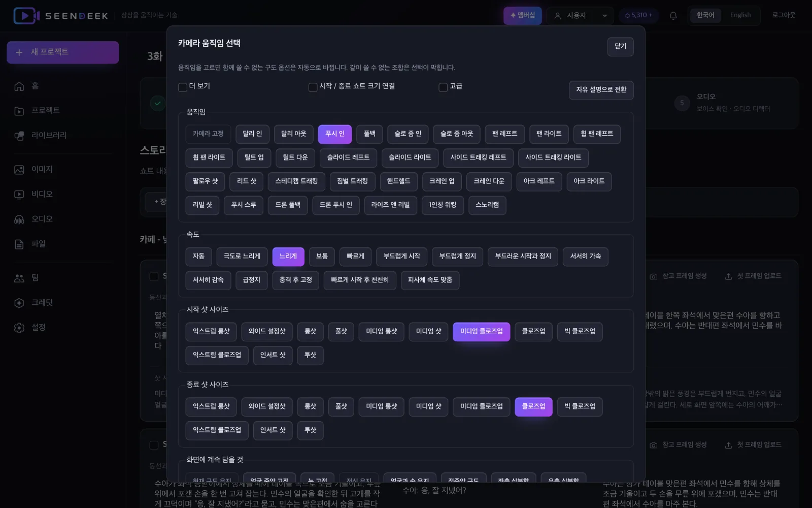Screen dimensions: 812x508
Task: Switch language to 한국어
Action: click(705, 15)
